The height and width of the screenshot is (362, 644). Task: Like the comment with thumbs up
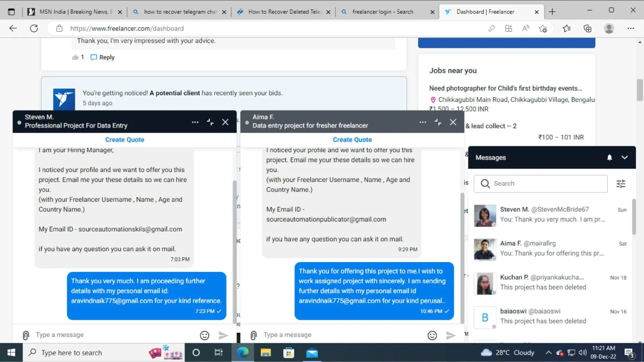pyautogui.click(x=75, y=57)
